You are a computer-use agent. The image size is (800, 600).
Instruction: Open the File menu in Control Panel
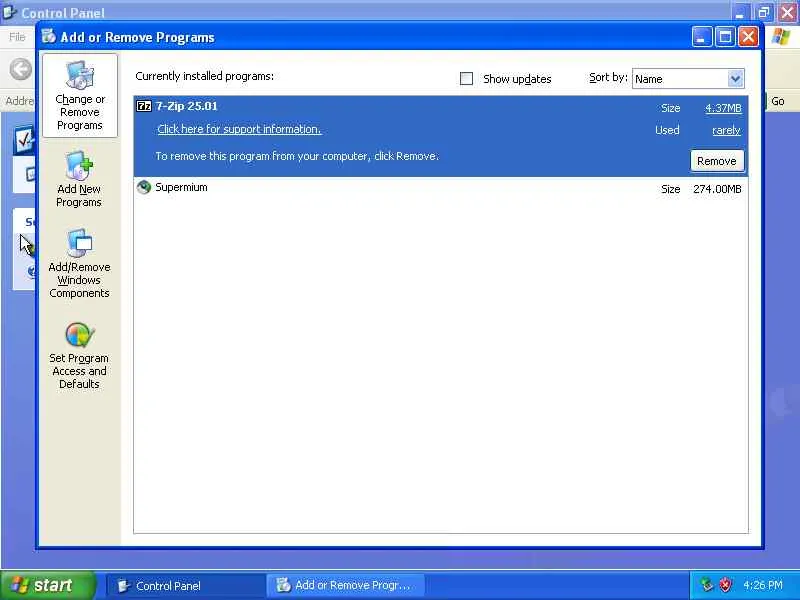coord(17,37)
